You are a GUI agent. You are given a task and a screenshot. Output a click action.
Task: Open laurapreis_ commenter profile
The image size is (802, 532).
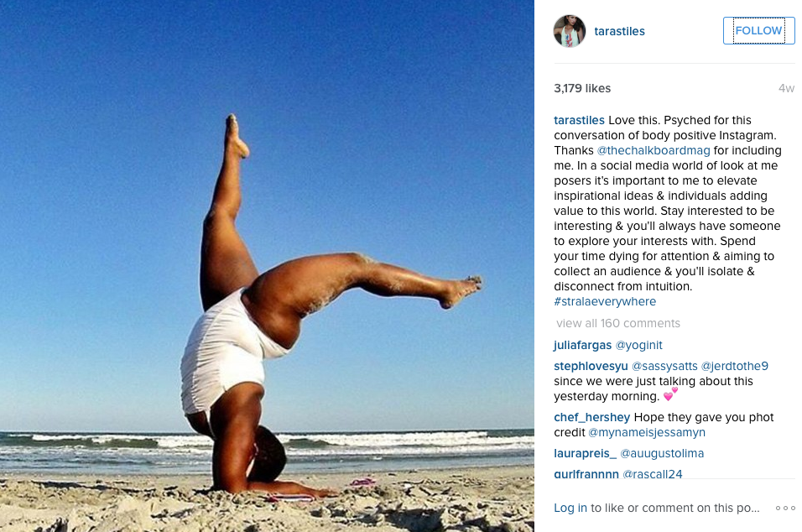(585, 453)
